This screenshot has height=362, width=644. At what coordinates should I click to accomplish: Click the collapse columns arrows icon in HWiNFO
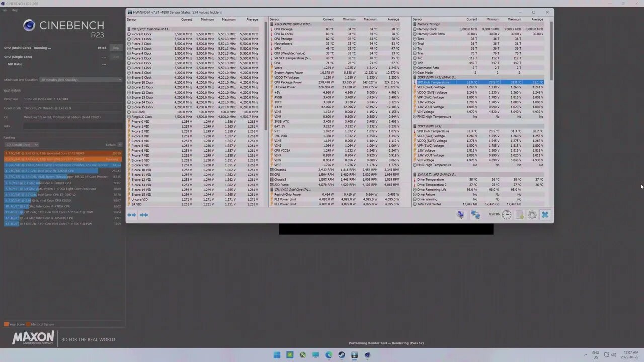(x=144, y=215)
